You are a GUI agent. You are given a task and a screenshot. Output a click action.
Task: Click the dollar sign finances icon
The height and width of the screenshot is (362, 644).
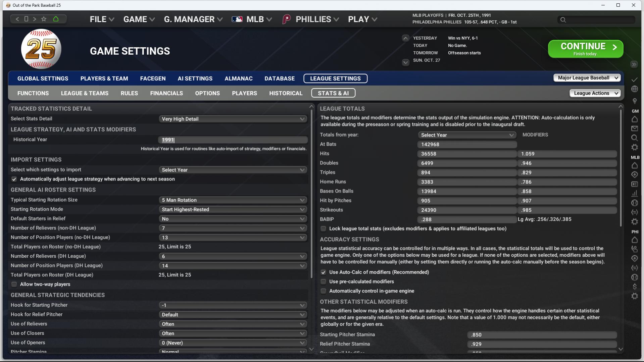634,287
